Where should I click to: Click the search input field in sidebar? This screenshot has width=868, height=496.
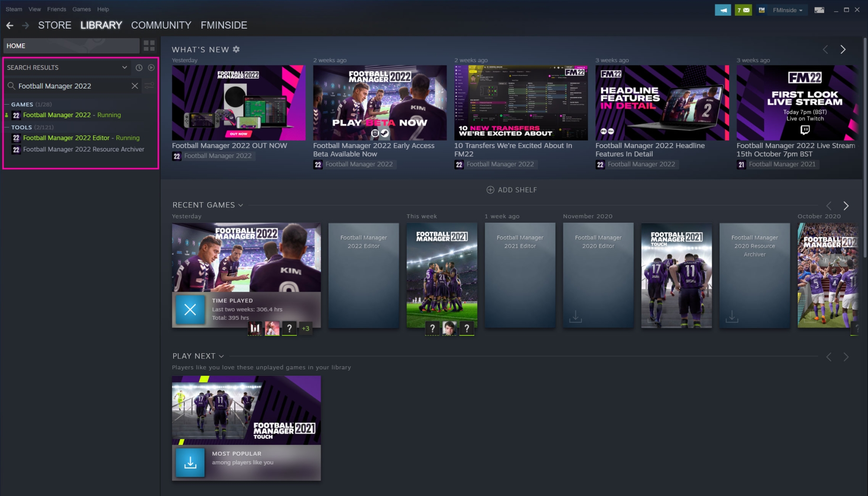click(72, 86)
